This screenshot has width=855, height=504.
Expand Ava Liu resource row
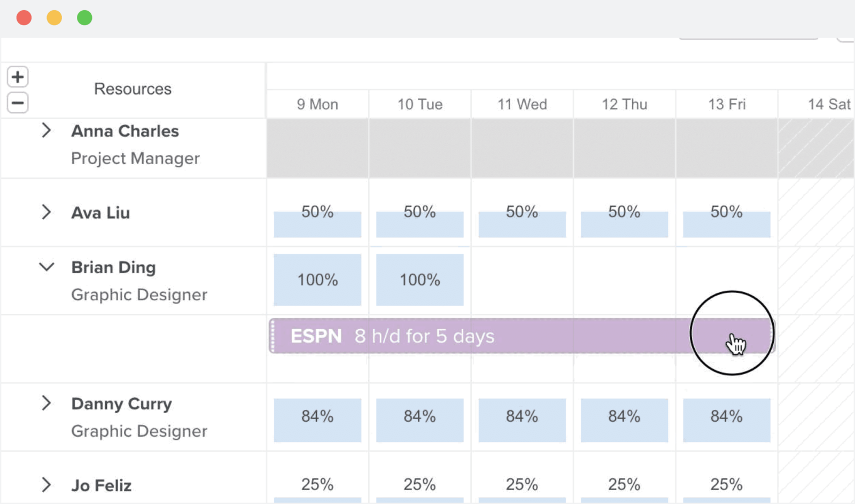point(47,213)
